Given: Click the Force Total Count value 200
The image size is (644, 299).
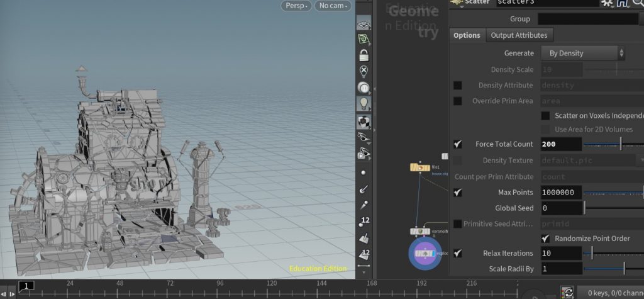Looking at the screenshot, I should click(x=561, y=144).
